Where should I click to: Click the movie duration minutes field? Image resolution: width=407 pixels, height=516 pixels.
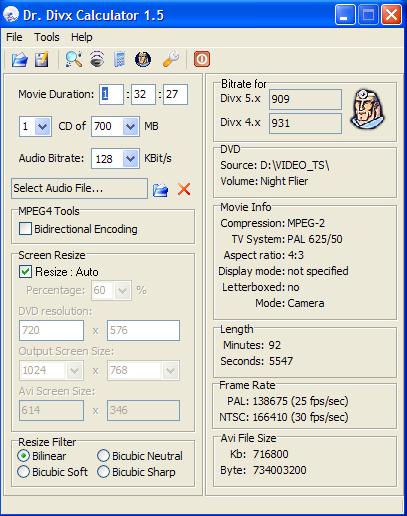[x=143, y=94]
